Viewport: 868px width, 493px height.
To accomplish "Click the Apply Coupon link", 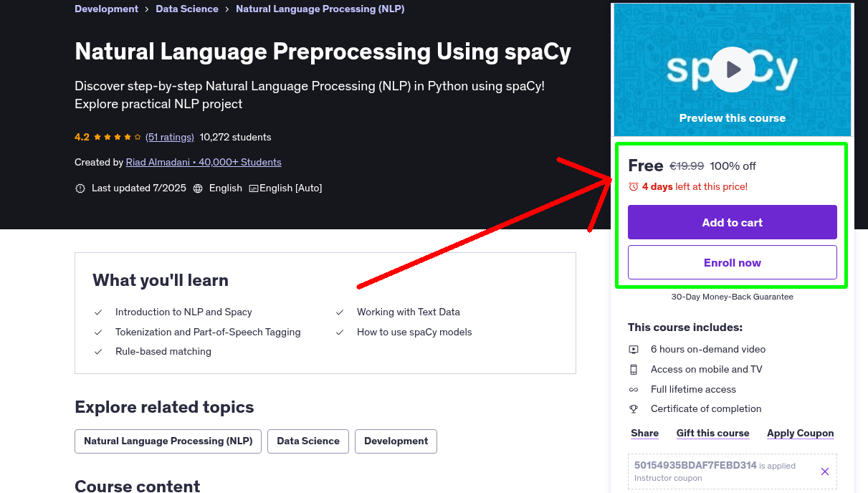I will (x=800, y=434).
